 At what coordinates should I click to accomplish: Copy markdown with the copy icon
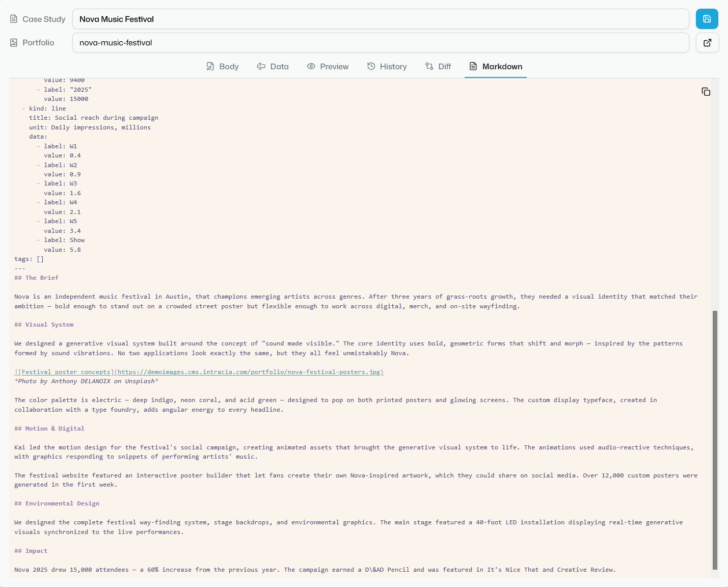click(x=706, y=92)
